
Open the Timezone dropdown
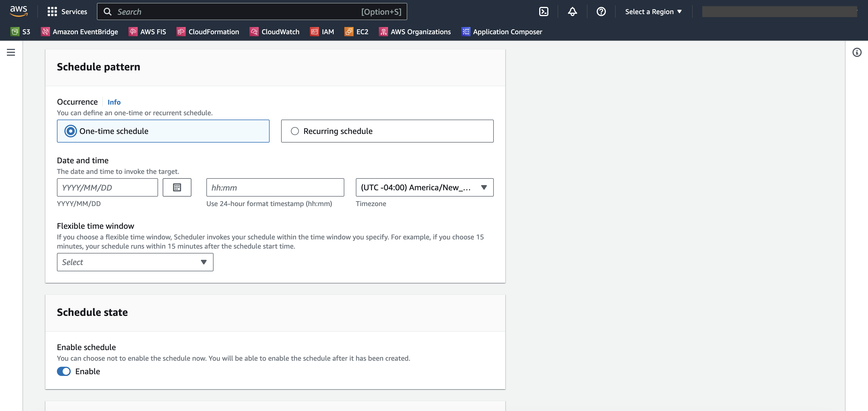pyautogui.click(x=424, y=187)
